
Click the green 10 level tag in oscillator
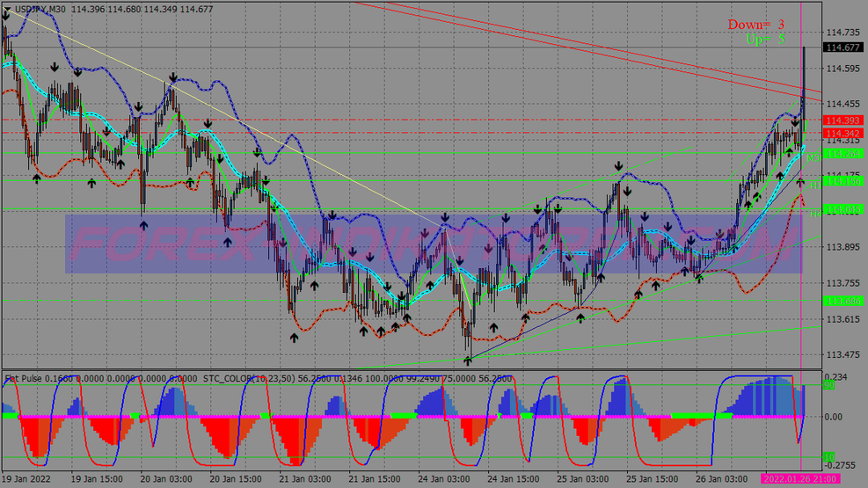828,456
